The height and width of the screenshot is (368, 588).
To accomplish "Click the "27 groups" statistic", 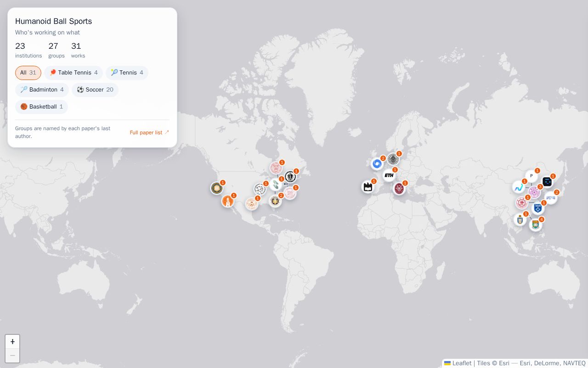I will 57,50.
